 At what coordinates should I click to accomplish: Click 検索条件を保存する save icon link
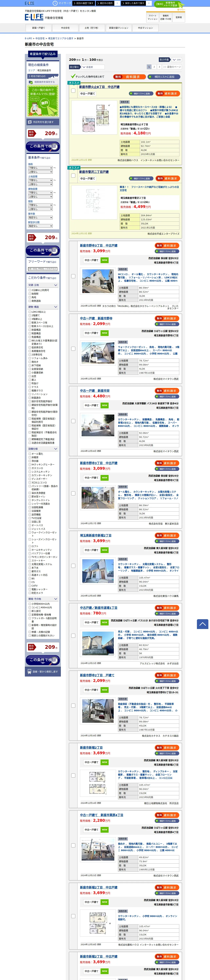tap(43, 82)
